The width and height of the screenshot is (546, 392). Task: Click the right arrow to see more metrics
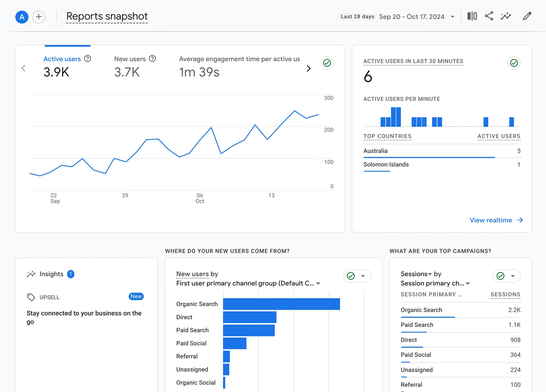308,68
